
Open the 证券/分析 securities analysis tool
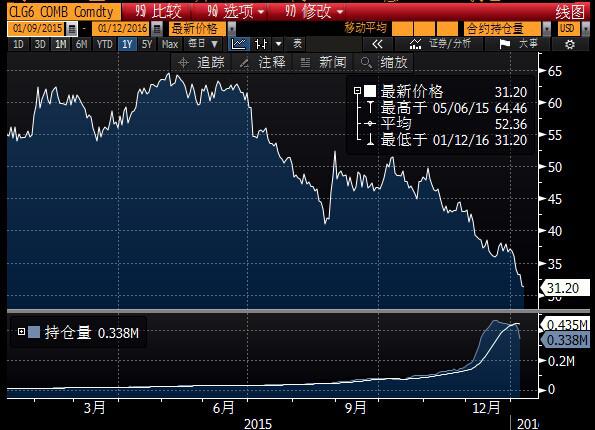point(439,44)
